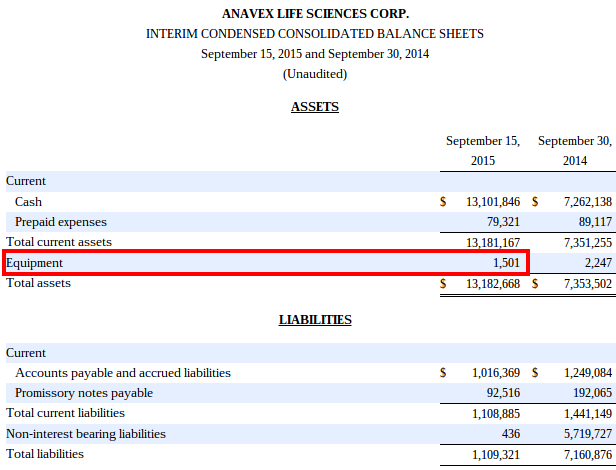Click Prepaid expenses row label
Viewport: 616px width, 470px height.
coord(61,222)
